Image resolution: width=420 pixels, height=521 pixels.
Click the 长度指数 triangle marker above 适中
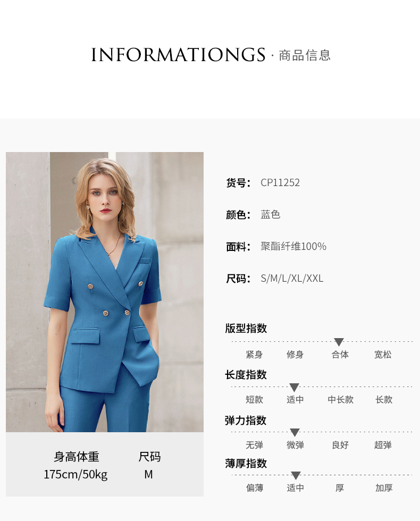click(x=294, y=388)
